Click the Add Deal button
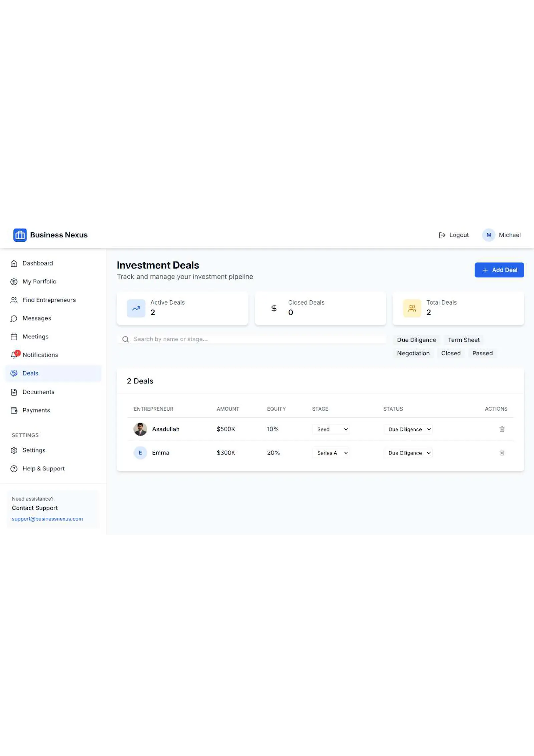The image size is (534, 756). pos(499,270)
